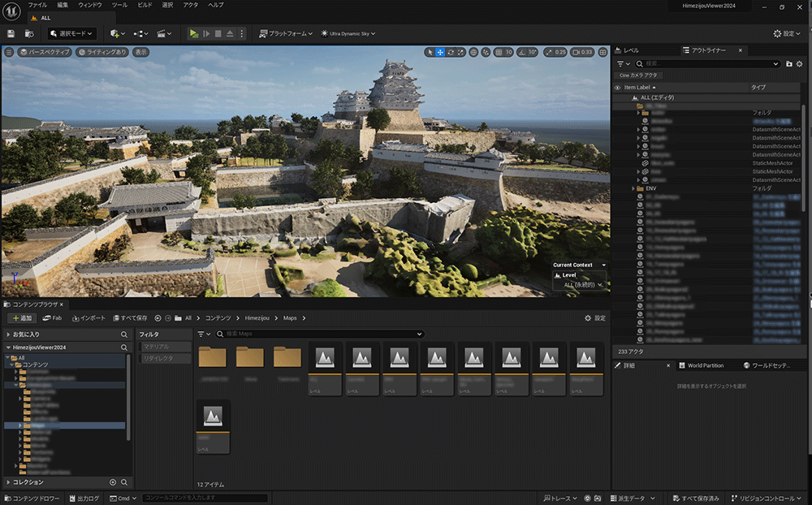Image resolution: width=812 pixels, height=505 pixels.
Task: Click the viewport hamburger options icon
Action: [x=9, y=52]
